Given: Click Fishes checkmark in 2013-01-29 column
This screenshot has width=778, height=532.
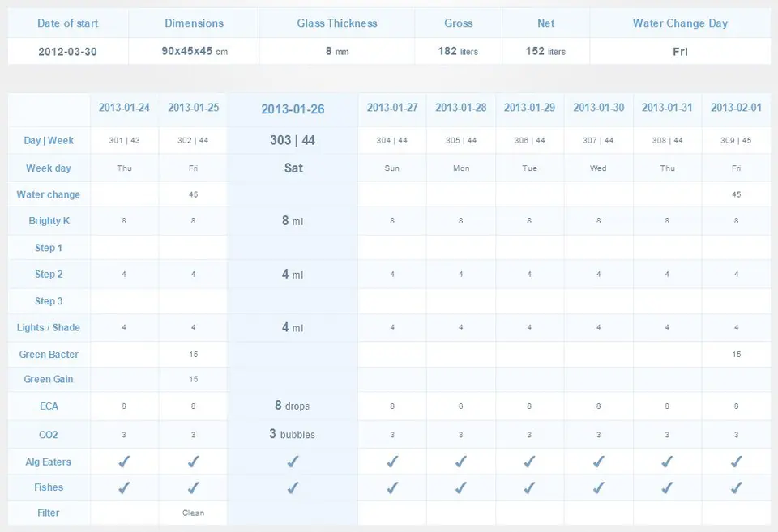Looking at the screenshot, I should tap(529, 488).
